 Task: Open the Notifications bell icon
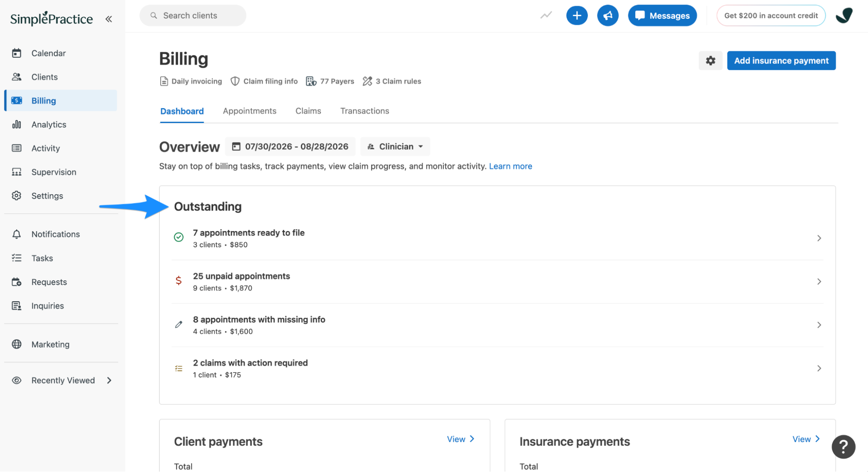coord(17,234)
